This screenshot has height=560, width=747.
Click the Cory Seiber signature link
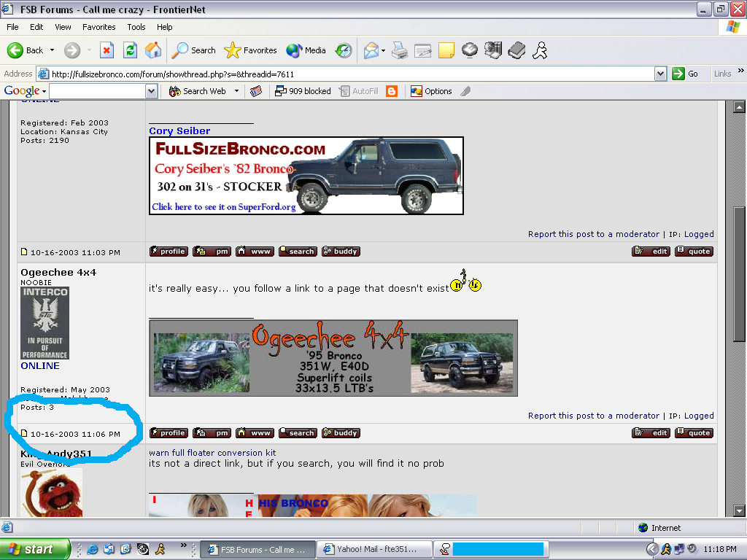[x=179, y=131]
